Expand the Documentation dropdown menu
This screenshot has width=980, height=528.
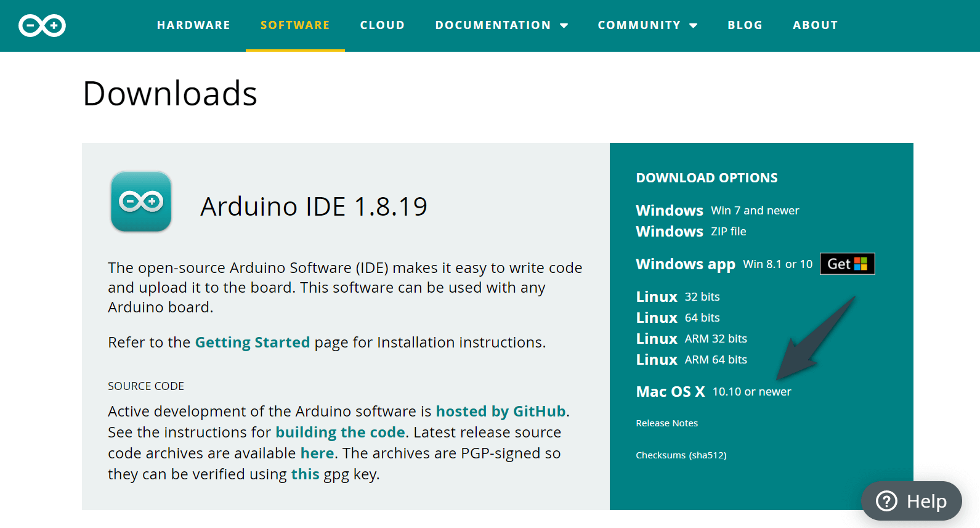pos(501,25)
